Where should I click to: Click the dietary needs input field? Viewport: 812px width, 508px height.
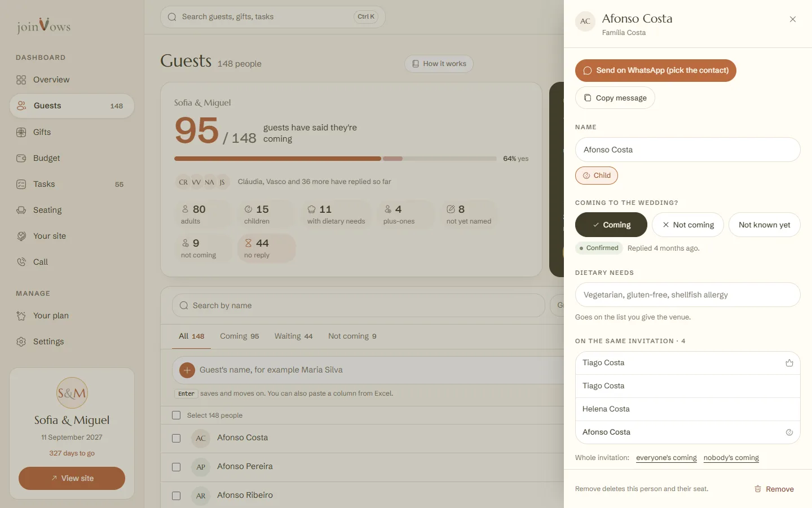coord(688,295)
